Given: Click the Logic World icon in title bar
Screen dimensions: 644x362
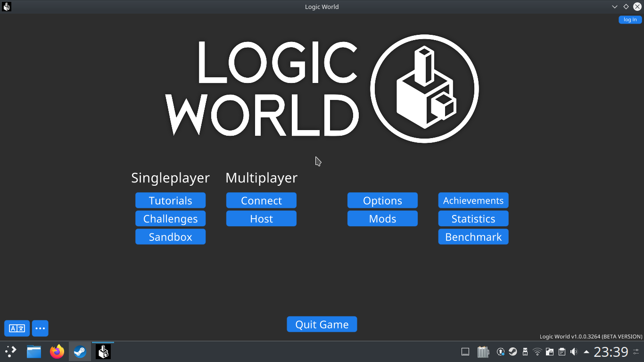Looking at the screenshot, I should (x=7, y=7).
